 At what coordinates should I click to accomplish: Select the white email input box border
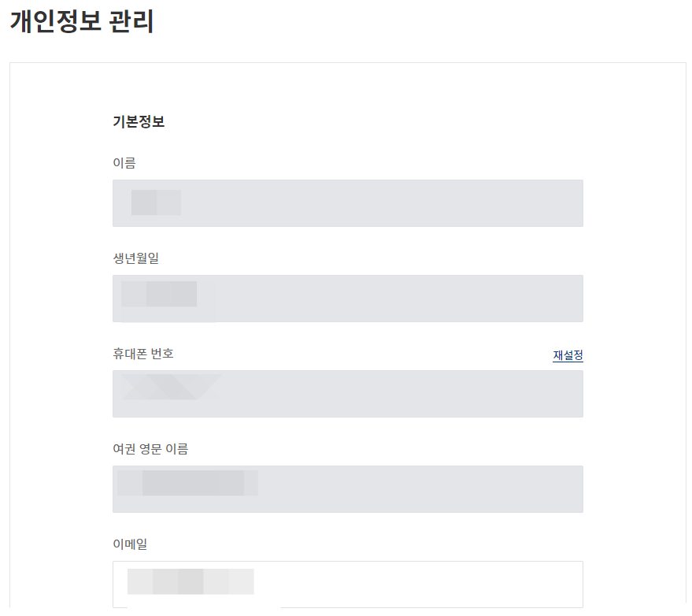114,583
